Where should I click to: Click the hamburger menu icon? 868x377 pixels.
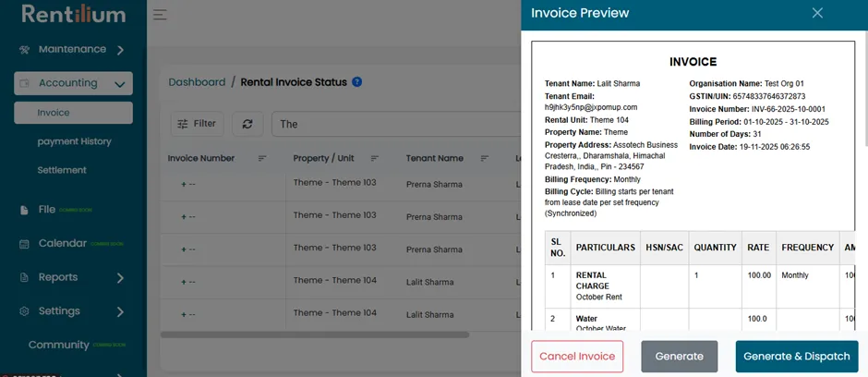point(160,15)
